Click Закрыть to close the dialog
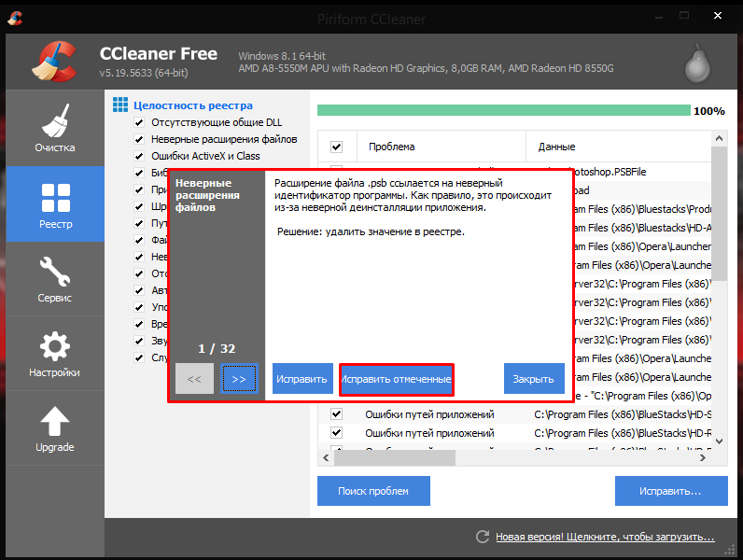Viewport: 743px width, 560px height. click(x=534, y=379)
